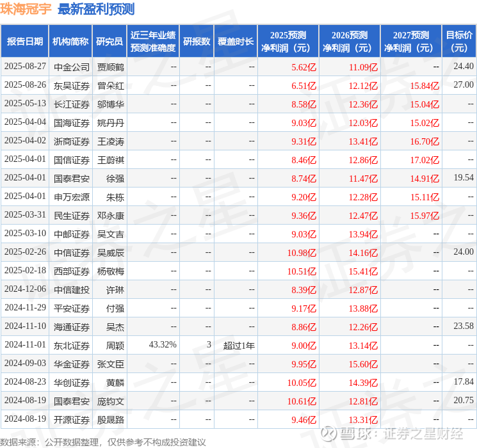Select the 申万宏源 institution cell
The height and width of the screenshot is (448, 477).
click(72, 197)
